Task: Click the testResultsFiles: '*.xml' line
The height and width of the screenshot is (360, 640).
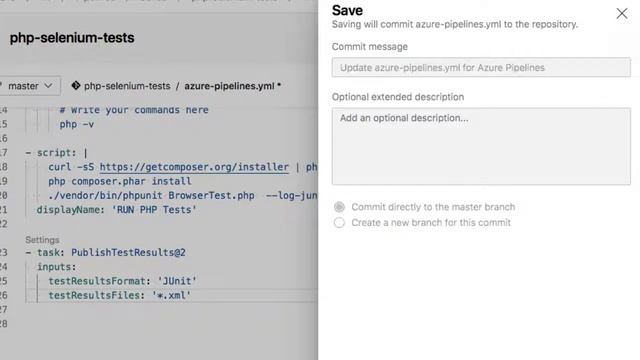Action: [120, 296]
